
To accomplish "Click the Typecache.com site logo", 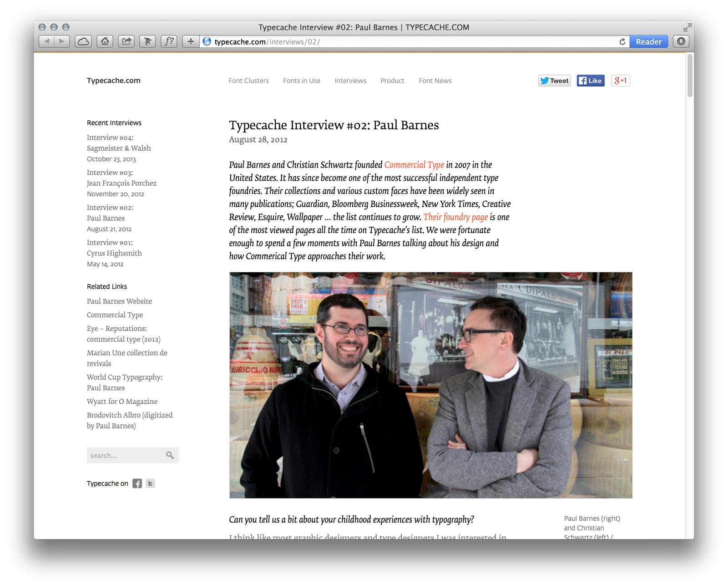I will [x=114, y=81].
